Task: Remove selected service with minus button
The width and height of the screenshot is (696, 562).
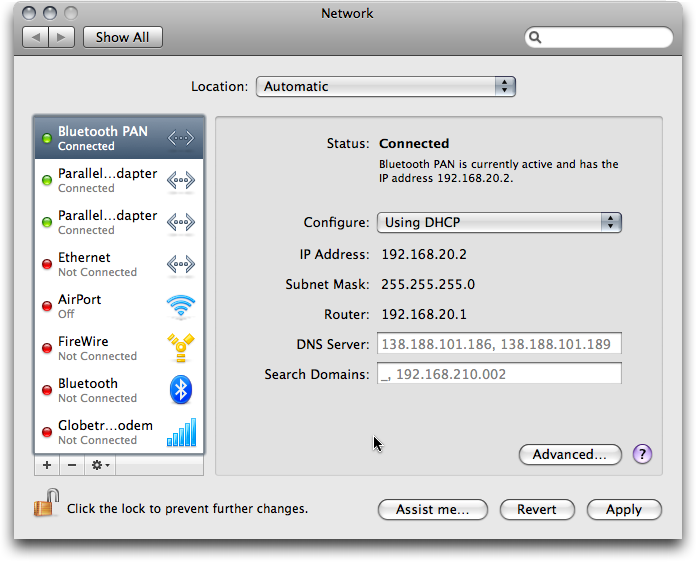Action: 72,465
